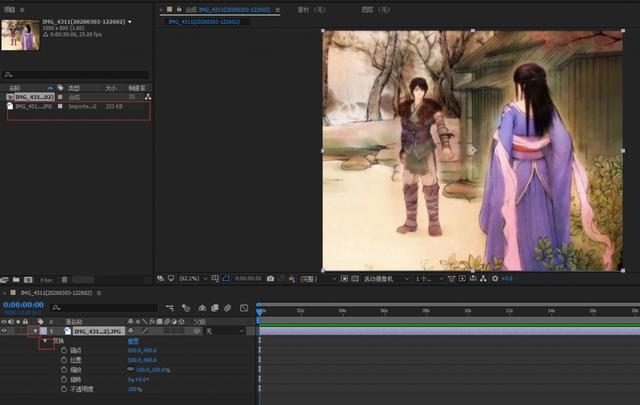Click the stopwatch next to 不透明度
640x405 pixels.
pyautogui.click(x=64, y=389)
